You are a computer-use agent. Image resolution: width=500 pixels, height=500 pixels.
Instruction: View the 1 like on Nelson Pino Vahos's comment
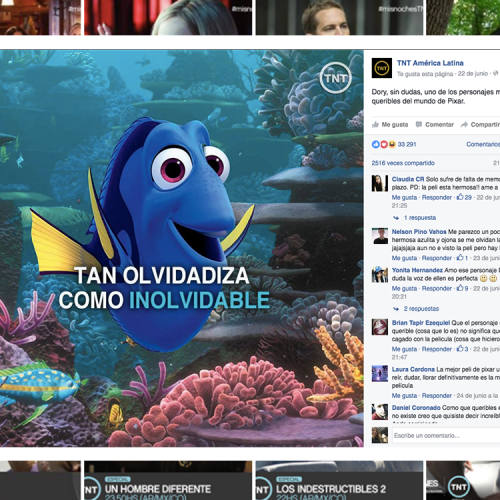coord(462,258)
